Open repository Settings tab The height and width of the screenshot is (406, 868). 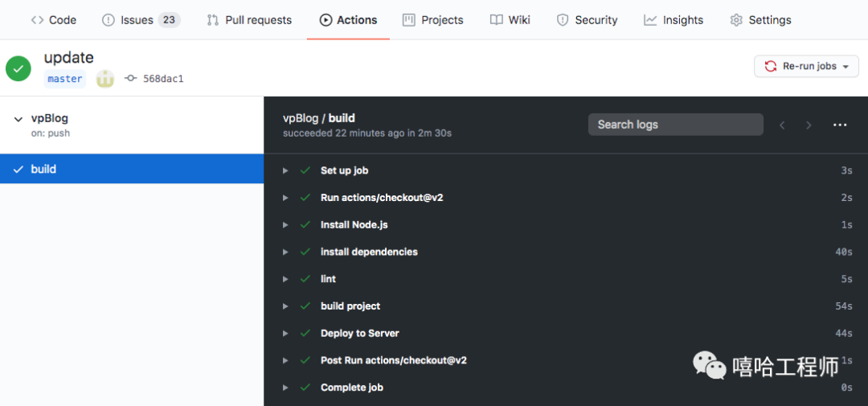[760, 20]
